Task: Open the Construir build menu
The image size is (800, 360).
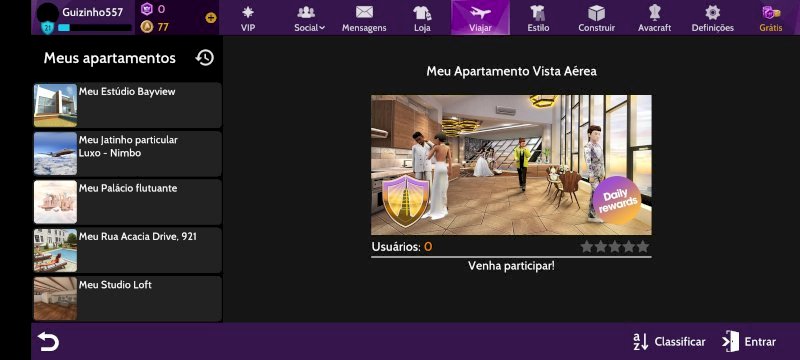Action: pos(596,18)
